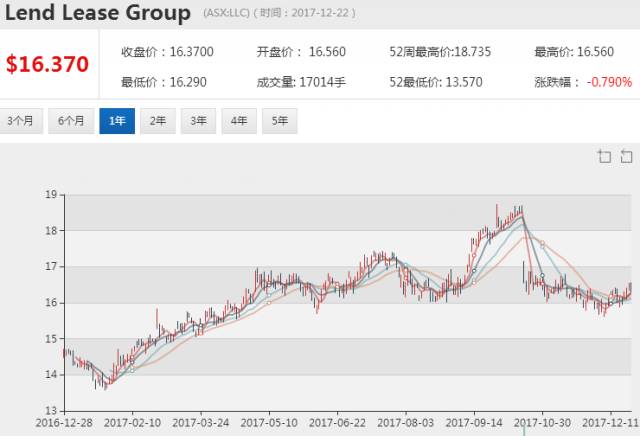The width and height of the screenshot is (640, 436).
Task: Click the 19 price axis label
Action: (x=51, y=195)
